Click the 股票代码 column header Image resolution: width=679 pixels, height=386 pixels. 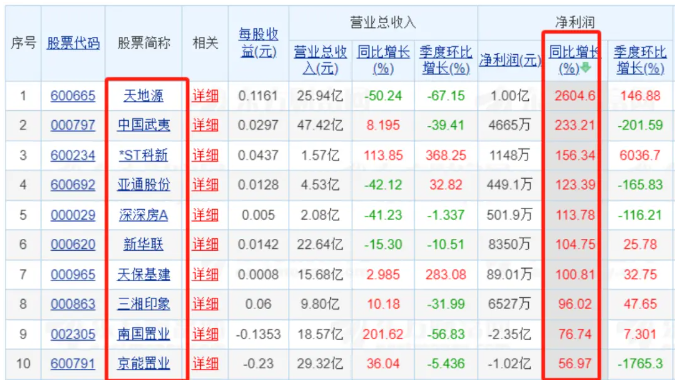pos(73,43)
